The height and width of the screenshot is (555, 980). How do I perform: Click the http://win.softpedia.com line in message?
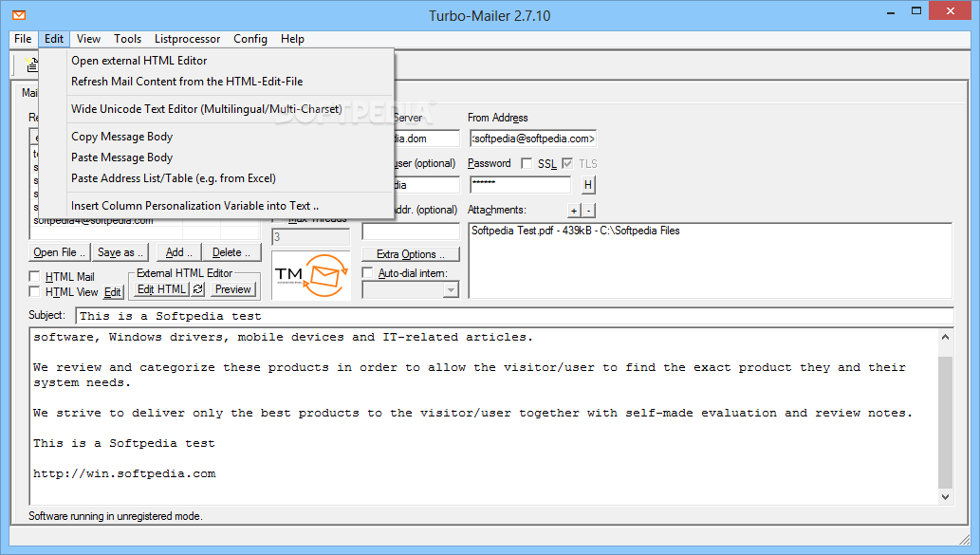pyautogui.click(x=124, y=473)
